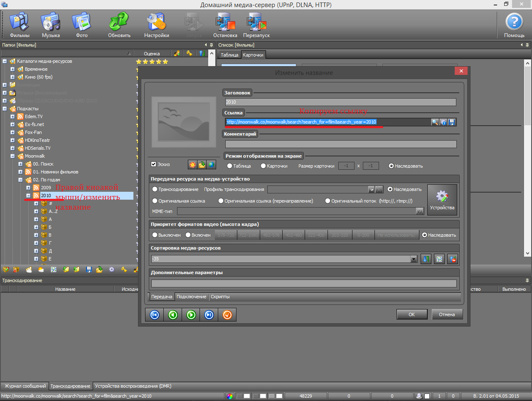Switch to the Подключение tab
This screenshot has height=401, width=532.
point(191,297)
